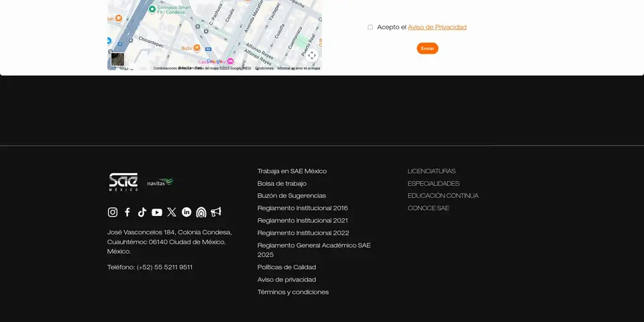This screenshot has width=644, height=322.
Task: Open the map camera controls button
Action: 312,55
